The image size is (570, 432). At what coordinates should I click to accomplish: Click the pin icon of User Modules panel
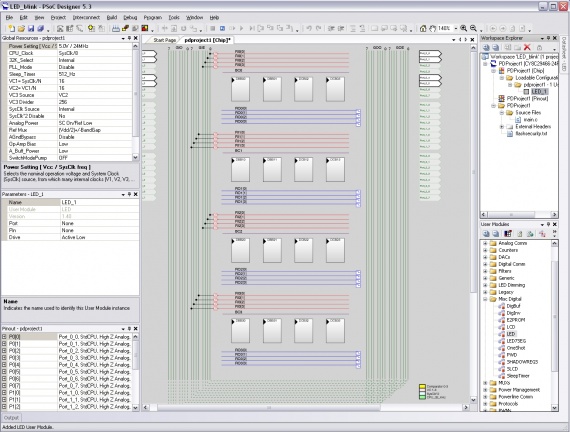[548, 224]
